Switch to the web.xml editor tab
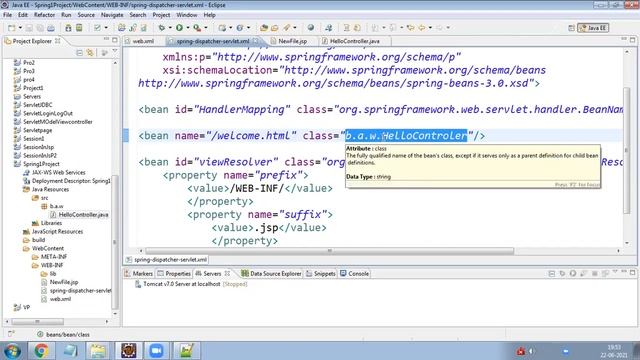 click(143, 41)
